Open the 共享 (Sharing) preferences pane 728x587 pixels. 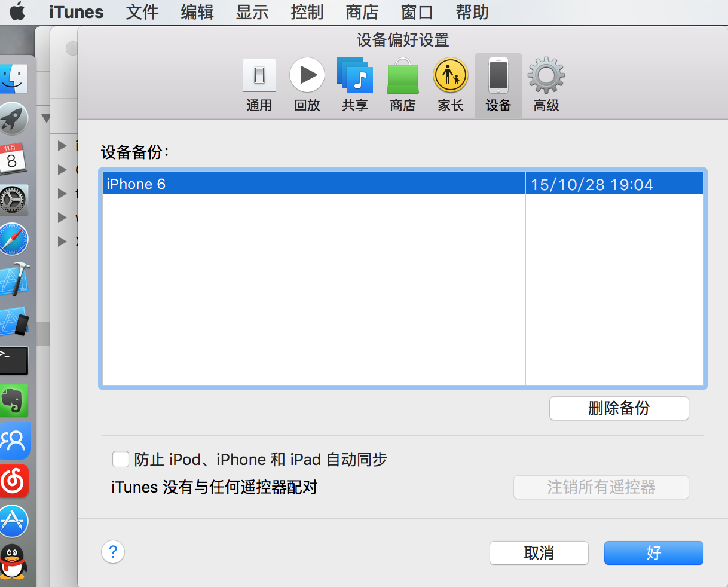tap(355, 86)
